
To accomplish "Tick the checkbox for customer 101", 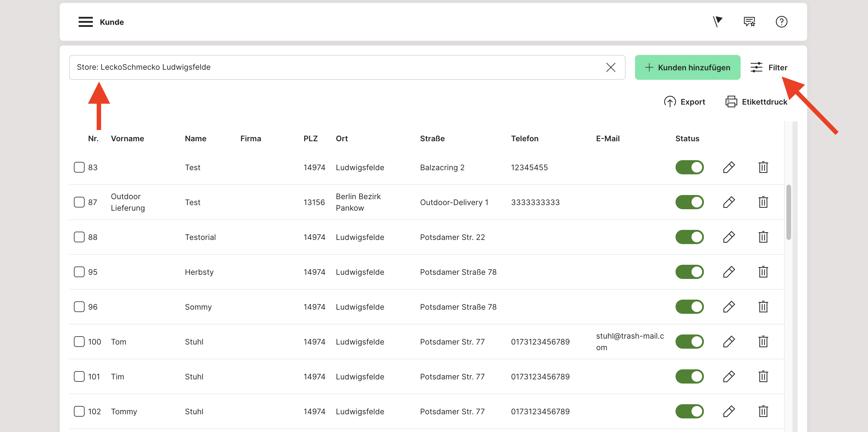I will [x=79, y=376].
